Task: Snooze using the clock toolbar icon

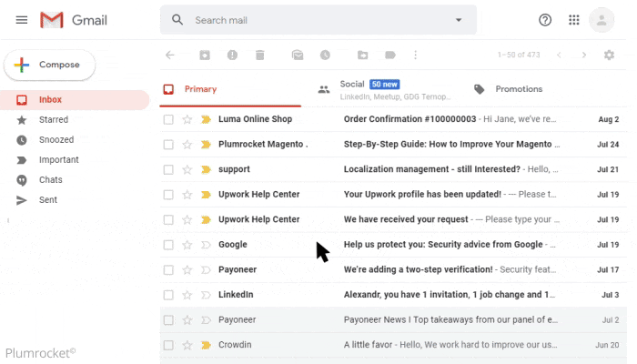Action: [x=325, y=55]
